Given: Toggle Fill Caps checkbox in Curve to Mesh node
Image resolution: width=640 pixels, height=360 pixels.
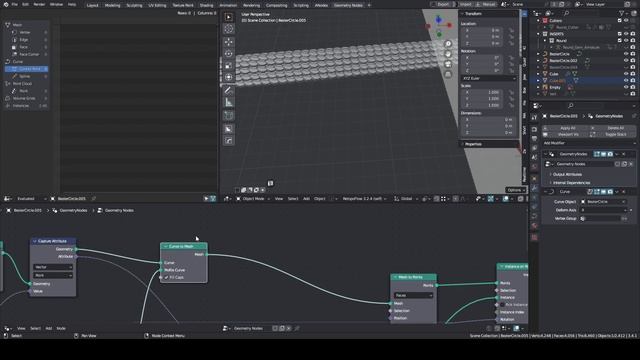Looking at the screenshot, I should tap(167, 278).
